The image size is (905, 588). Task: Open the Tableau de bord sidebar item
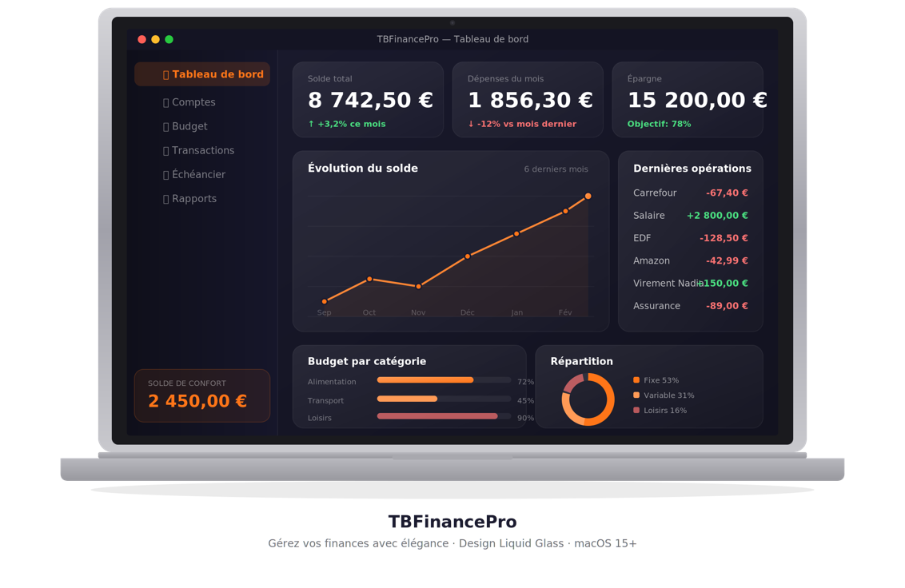pos(202,74)
